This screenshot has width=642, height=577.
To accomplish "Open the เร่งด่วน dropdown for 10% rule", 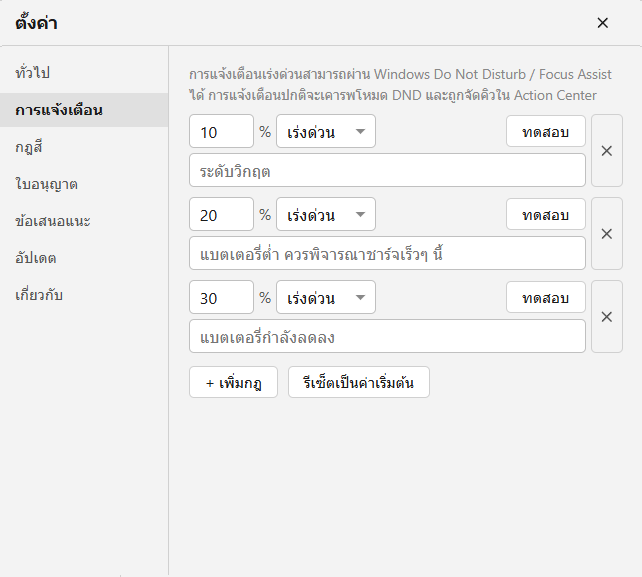I will [326, 131].
